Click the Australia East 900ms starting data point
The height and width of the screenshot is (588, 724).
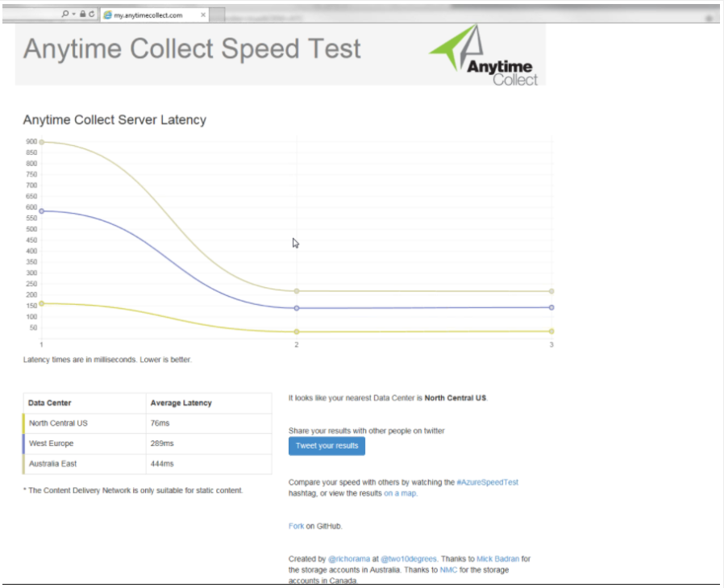[x=41, y=142]
